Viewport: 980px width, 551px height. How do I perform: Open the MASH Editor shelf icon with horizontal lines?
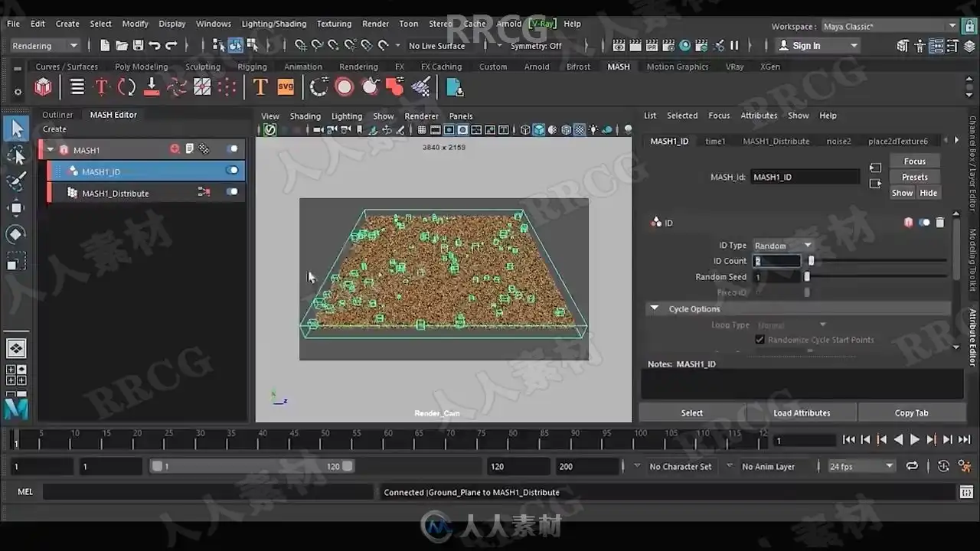tap(77, 87)
